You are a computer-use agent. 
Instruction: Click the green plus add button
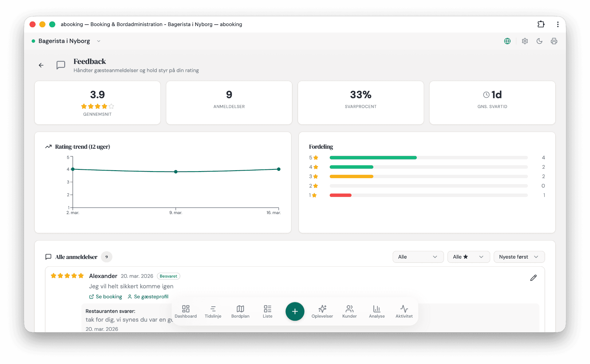click(295, 311)
